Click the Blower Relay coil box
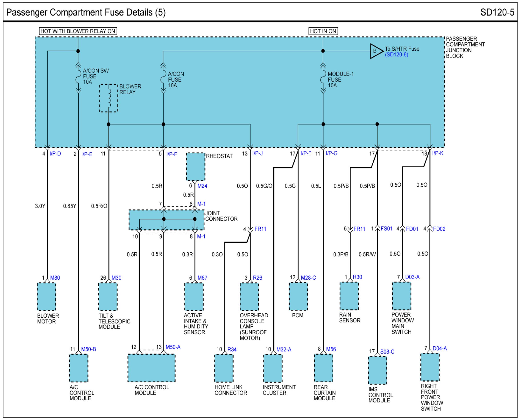Viewport: 521px width, 420px height. [109, 98]
